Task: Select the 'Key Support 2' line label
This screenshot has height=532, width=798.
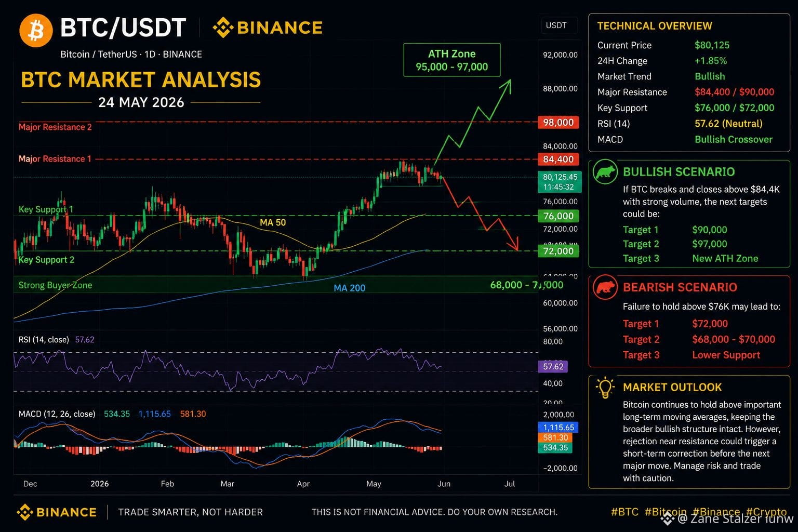Action: coord(46,260)
